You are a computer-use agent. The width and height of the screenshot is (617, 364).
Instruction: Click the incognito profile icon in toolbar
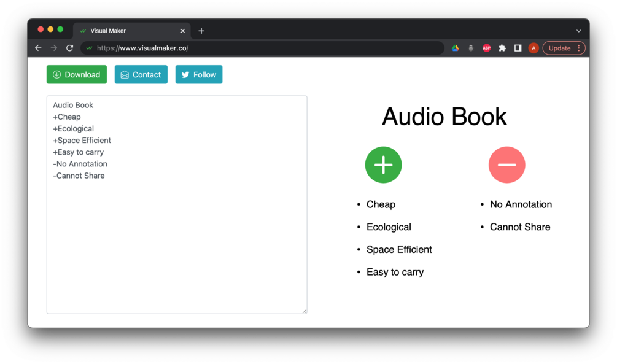(470, 48)
